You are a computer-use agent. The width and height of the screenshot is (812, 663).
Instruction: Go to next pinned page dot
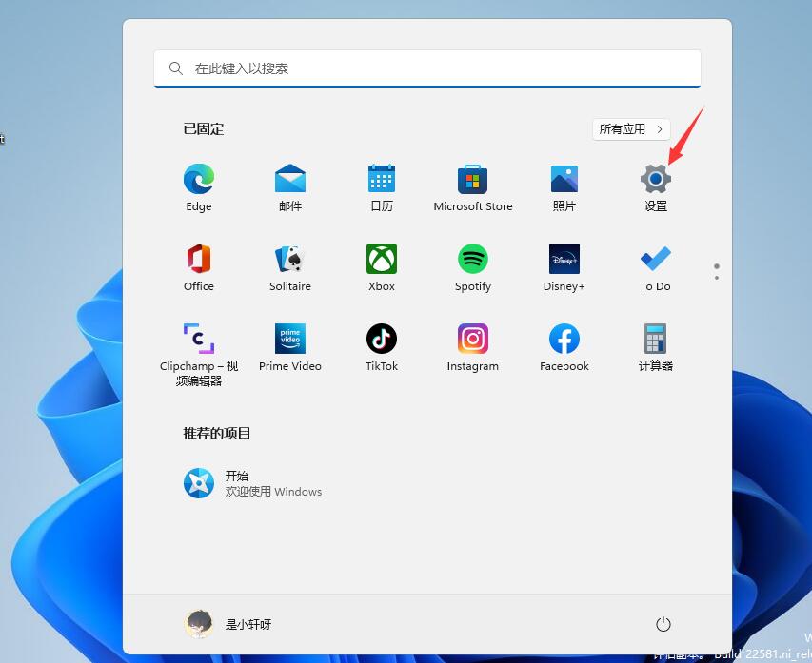[x=717, y=278]
